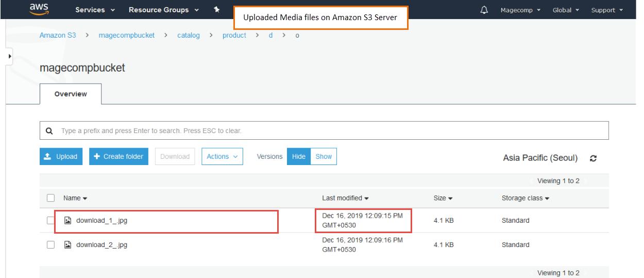The width and height of the screenshot is (644, 278).
Task: Show object versions
Action: (324, 157)
